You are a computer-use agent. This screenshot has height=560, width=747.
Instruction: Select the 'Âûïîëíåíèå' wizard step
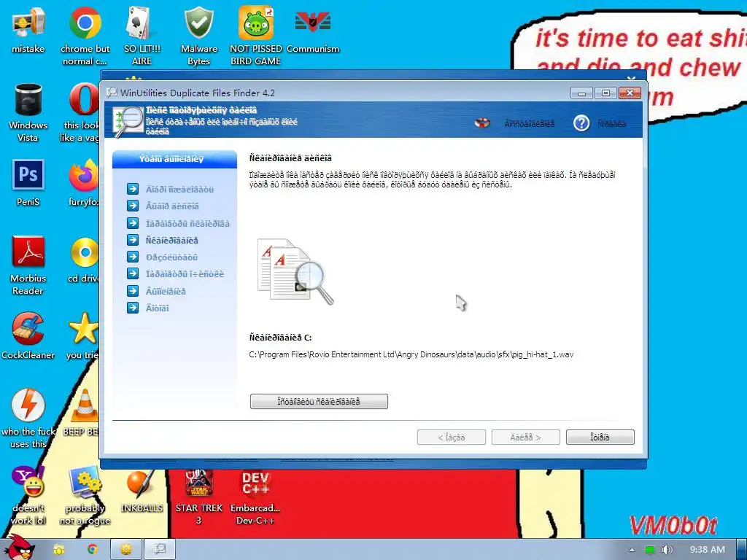coord(166,291)
